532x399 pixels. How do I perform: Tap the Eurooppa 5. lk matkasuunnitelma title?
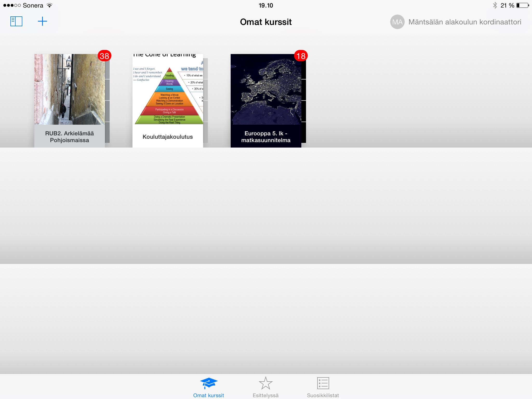pos(266,137)
